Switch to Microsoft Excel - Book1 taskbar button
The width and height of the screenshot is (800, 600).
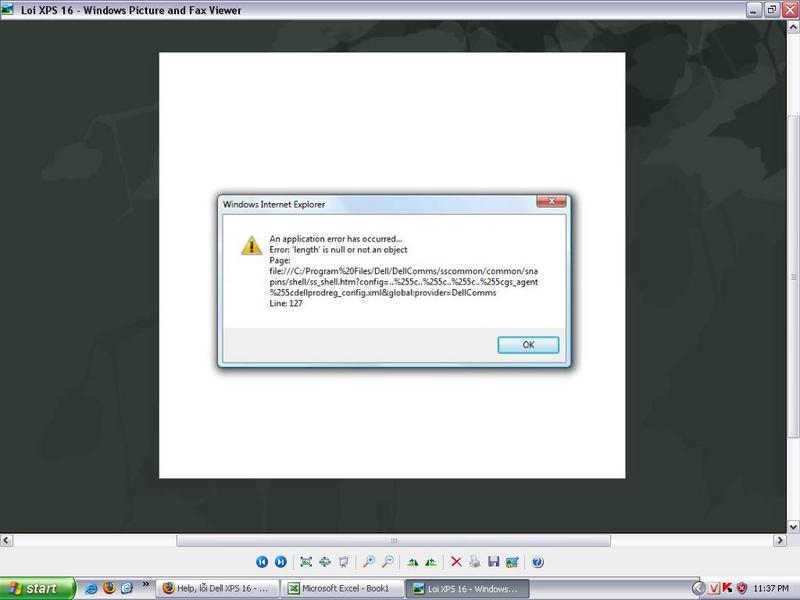345,588
